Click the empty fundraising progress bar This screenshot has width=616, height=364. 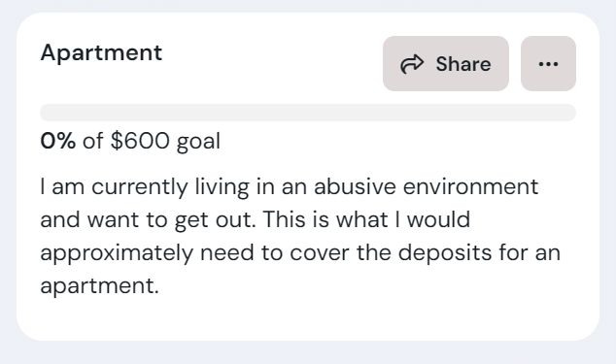308,113
